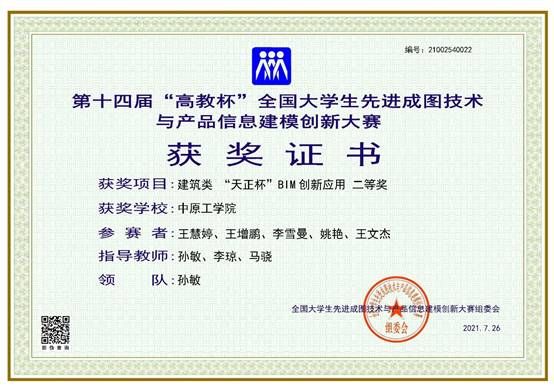
Task: Click the label 参赛者
Action: [x=132, y=233]
